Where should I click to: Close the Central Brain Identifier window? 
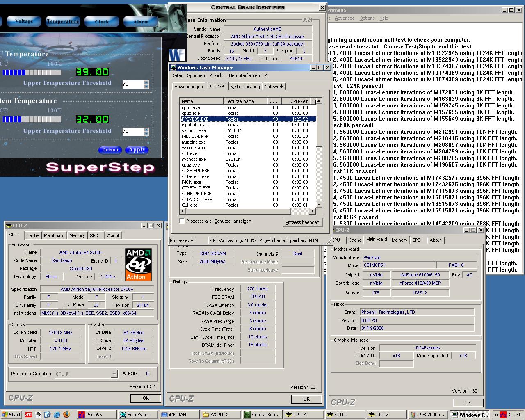click(x=322, y=7)
